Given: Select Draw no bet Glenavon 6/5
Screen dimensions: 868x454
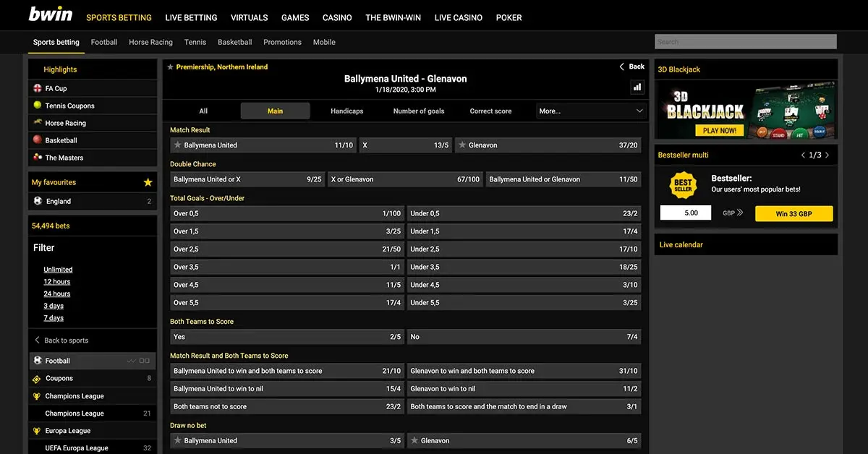Looking at the screenshot, I should [524, 440].
